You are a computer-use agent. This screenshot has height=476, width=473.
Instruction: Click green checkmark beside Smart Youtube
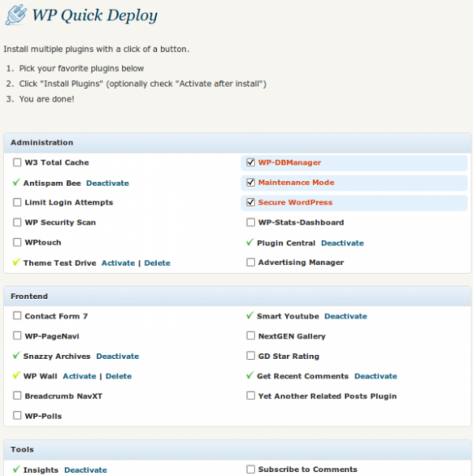tap(250, 315)
